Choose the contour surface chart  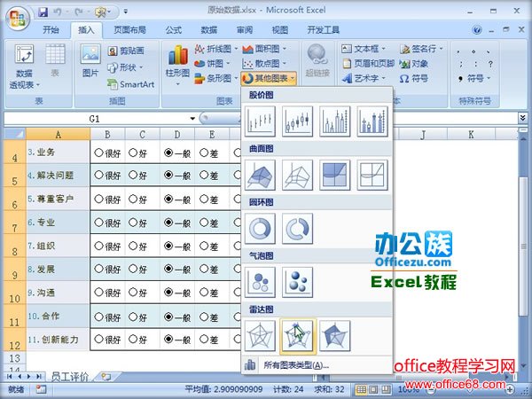(335, 175)
